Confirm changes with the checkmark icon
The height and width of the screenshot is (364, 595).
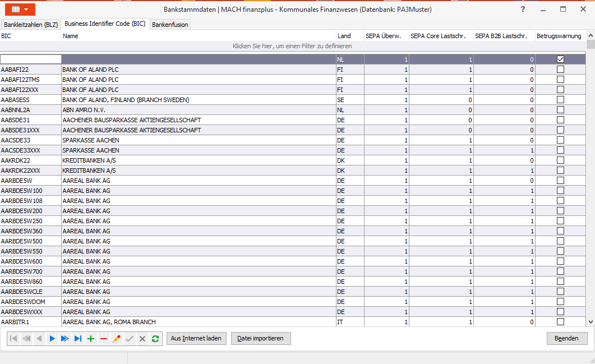pyautogui.click(x=130, y=339)
